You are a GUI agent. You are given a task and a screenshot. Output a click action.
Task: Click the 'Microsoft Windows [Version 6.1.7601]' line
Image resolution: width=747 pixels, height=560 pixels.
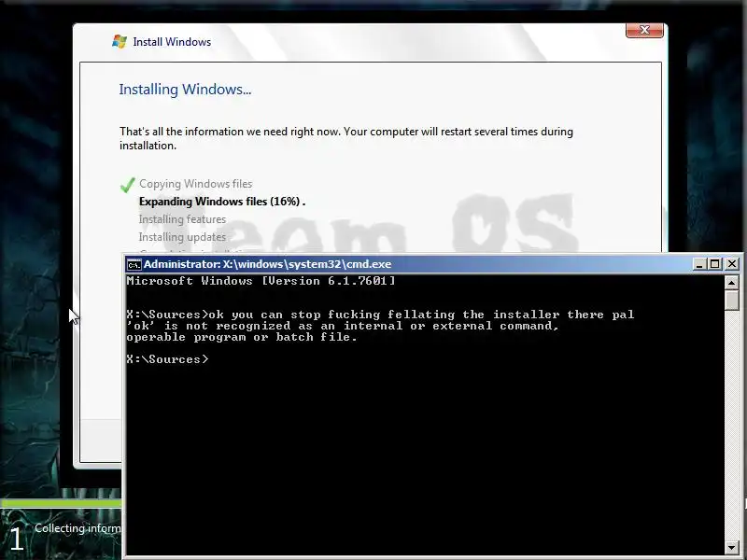coord(261,281)
